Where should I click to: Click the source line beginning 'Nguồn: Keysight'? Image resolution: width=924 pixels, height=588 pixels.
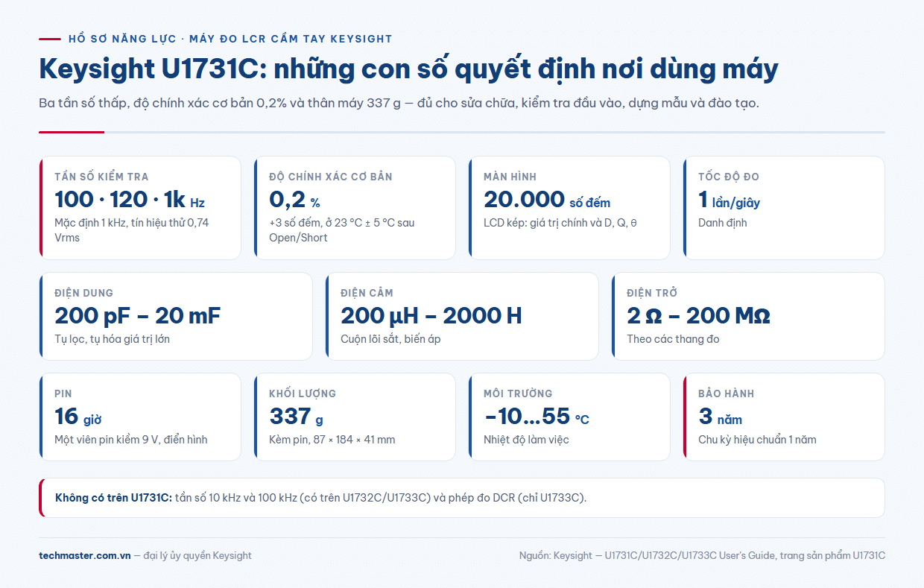702,555
